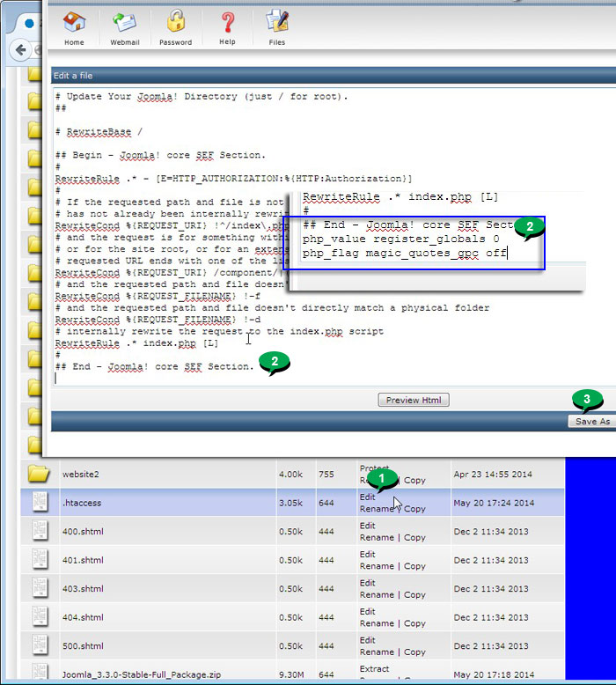
Task: Click the .htaccess file icon
Action: [x=40, y=503]
